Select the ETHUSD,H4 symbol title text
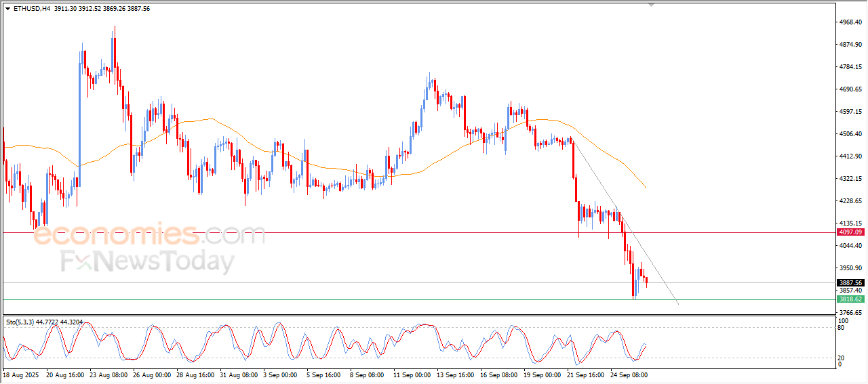868x384 pixels. 32,9
